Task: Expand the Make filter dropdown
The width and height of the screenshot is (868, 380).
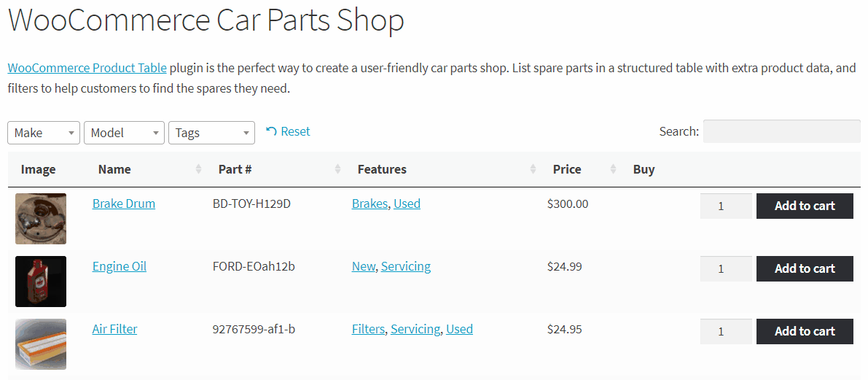Action: (44, 133)
